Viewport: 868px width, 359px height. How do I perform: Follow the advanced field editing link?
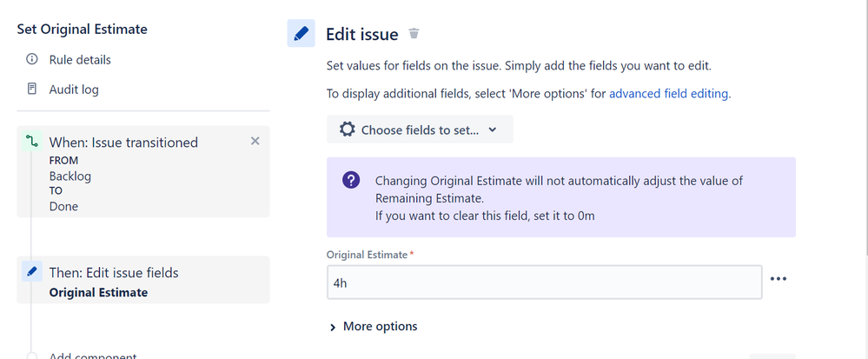(x=668, y=94)
